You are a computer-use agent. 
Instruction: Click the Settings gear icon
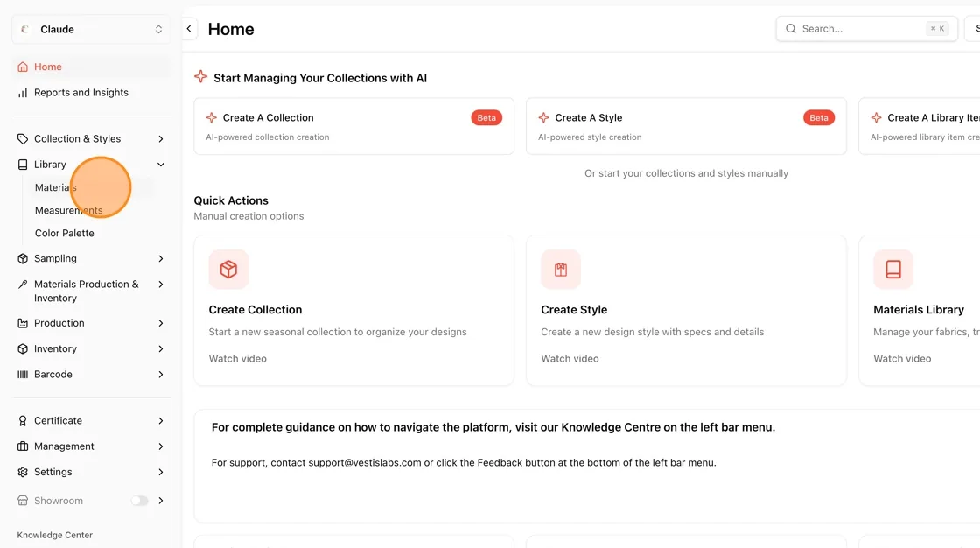pyautogui.click(x=23, y=473)
